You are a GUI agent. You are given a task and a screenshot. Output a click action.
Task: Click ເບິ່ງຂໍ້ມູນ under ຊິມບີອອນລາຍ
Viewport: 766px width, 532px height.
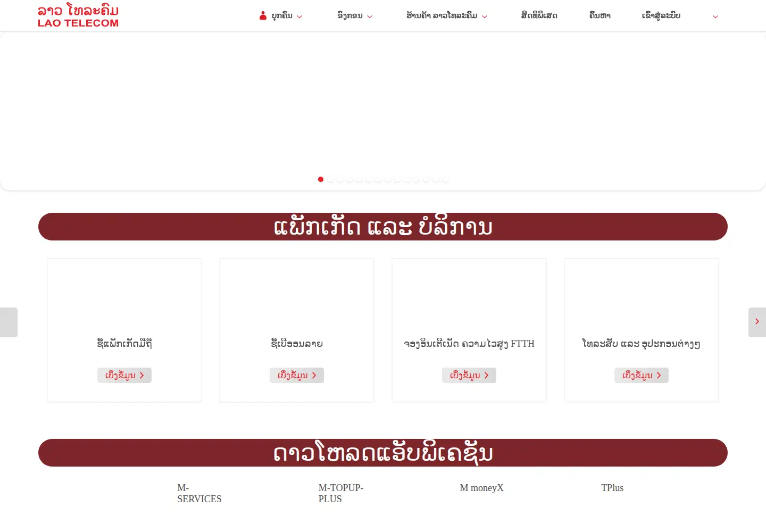[x=297, y=375]
